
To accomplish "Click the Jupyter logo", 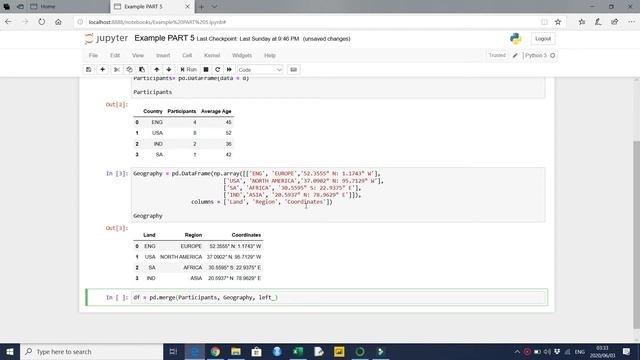I will coord(106,38).
